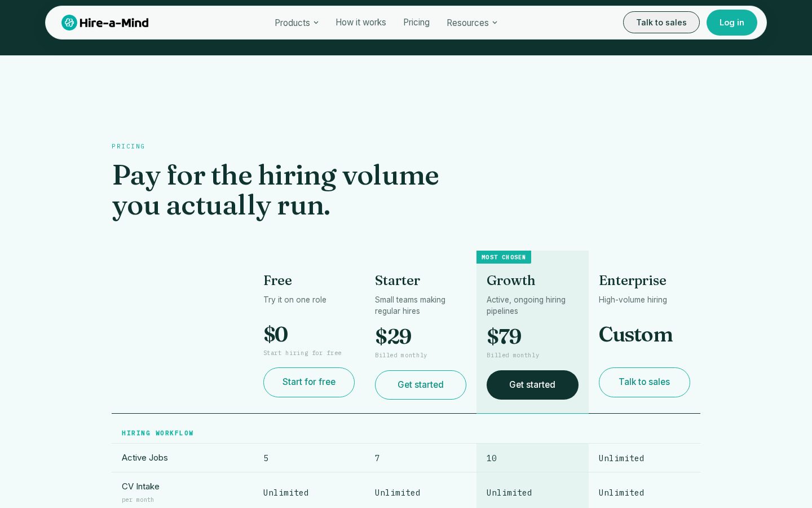Select the Enterprise plan heading
Viewport: 812px width, 508px height.
(x=633, y=281)
